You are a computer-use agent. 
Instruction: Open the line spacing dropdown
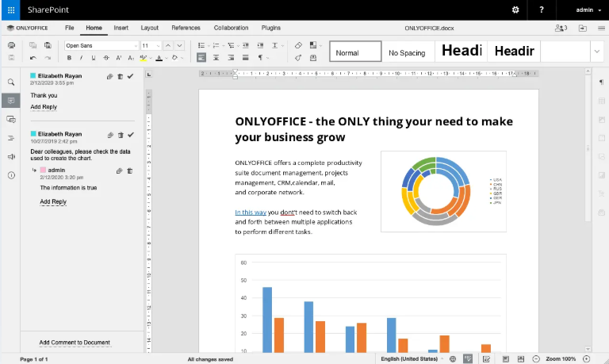point(278,45)
